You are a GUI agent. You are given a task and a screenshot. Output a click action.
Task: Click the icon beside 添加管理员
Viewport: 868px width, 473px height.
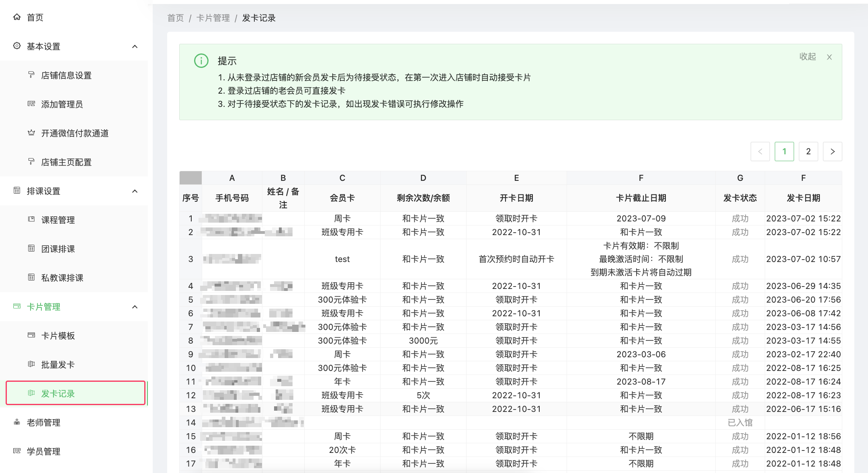coord(31,104)
